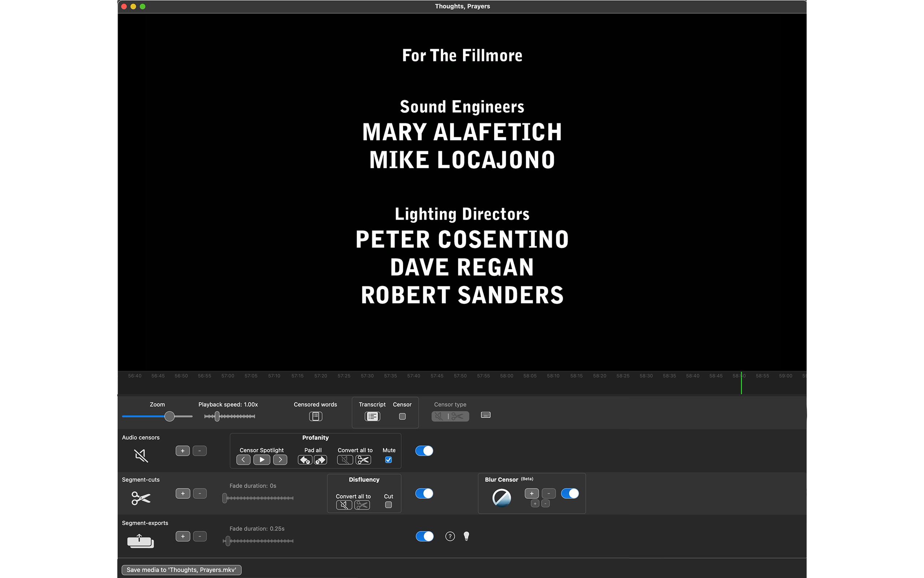Adjust the timeline Zoom slider
Viewport: 924px width, 578px height.
pyautogui.click(x=157, y=416)
